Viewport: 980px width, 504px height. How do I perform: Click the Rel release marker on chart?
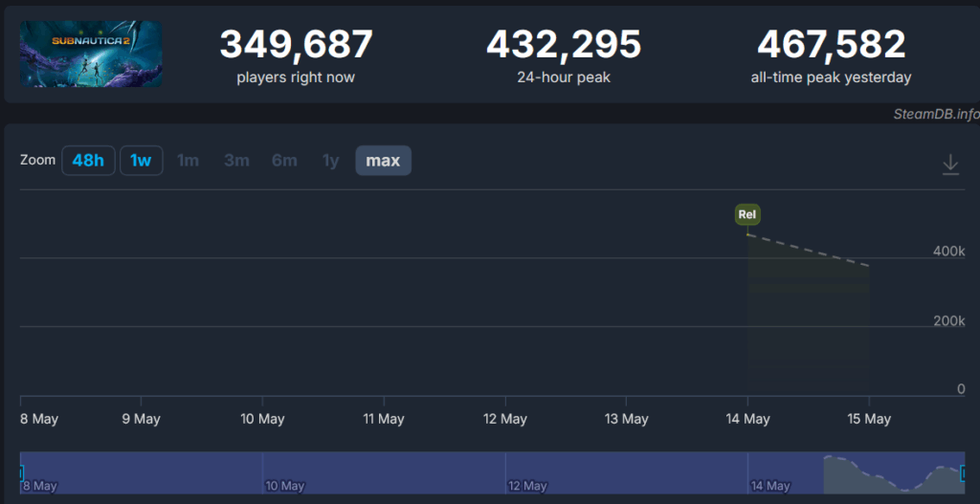(x=747, y=214)
